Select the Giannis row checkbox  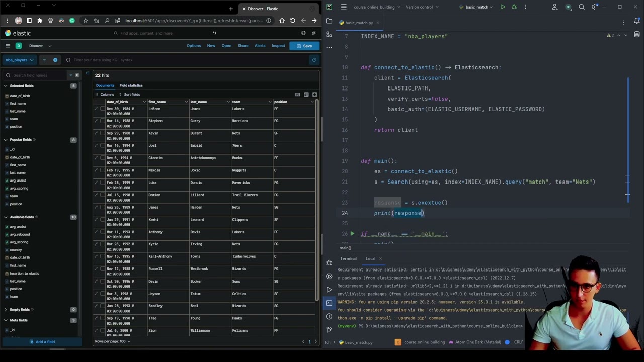pyautogui.click(x=103, y=158)
